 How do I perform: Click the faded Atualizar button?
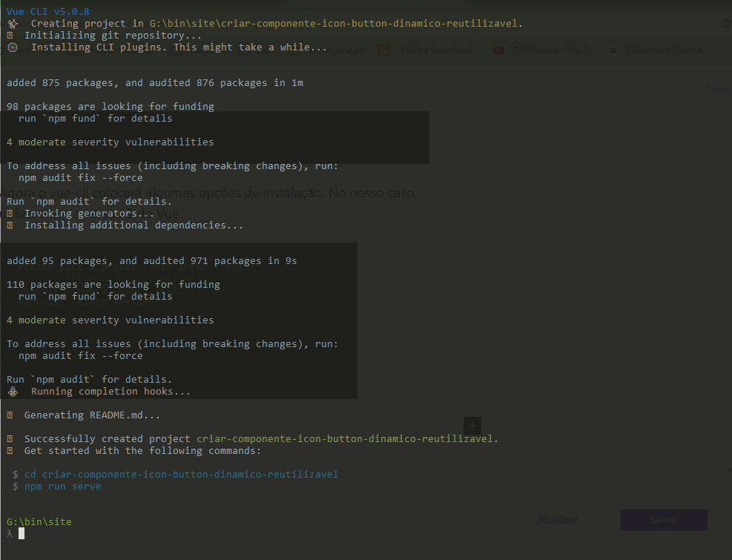click(558, 520)
